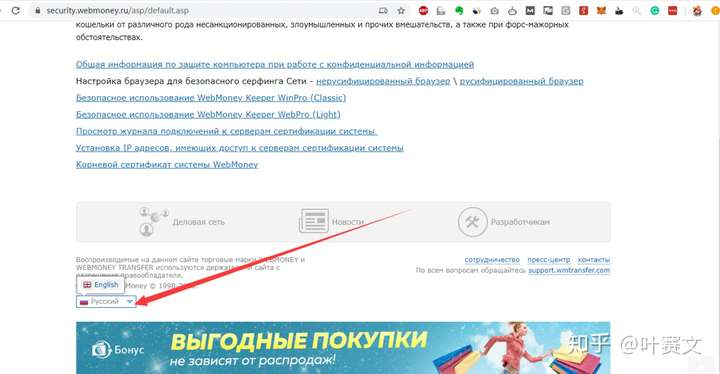Open the robot-shaped extension icon
The height and width of the screenshot is (374, 720).
pos(512,10)
